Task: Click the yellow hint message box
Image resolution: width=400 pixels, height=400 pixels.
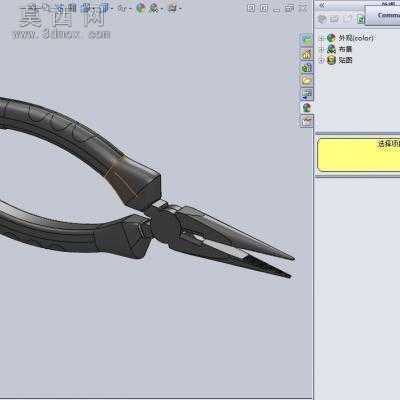Action: click(359, 155)
